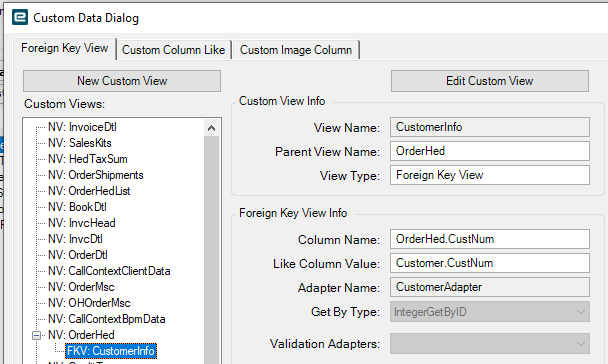Open the Get By Type dropdown

click(490, 312)
